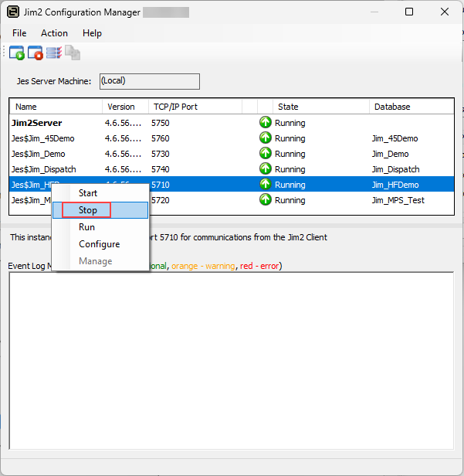Click the disabled Manage context menu entry
This screenshot has width=464, height=476.
(x=100, y=261)
